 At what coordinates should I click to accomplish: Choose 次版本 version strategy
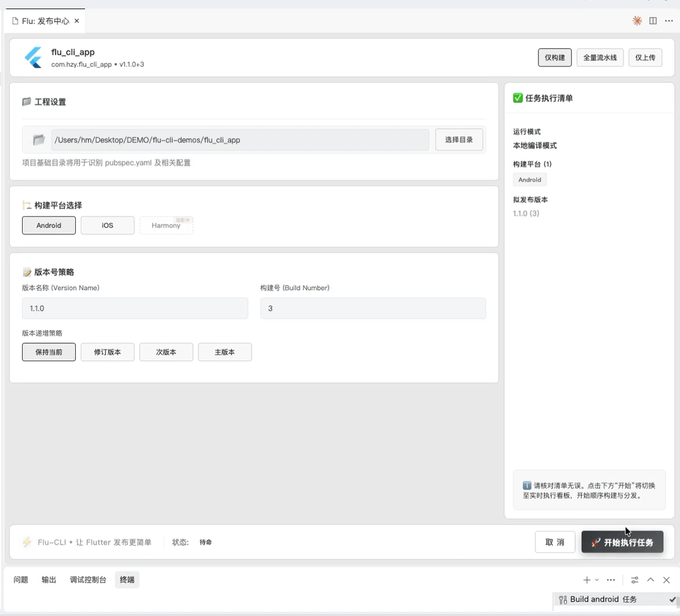[166, 352]
